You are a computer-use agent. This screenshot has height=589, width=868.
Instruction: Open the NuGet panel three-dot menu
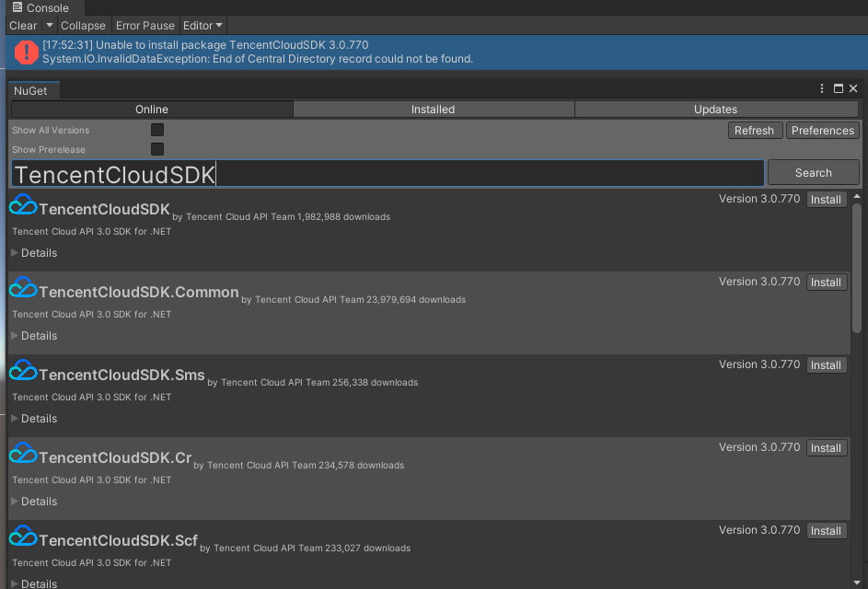coord(821,87)
